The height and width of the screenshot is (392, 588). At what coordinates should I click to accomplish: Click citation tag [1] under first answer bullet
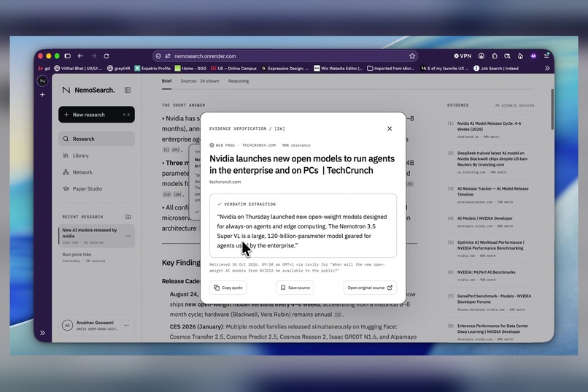166,150
